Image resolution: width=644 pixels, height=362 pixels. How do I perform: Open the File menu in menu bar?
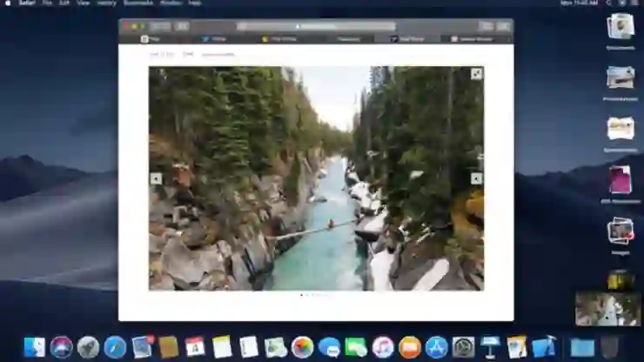click(x=47, y=3)
